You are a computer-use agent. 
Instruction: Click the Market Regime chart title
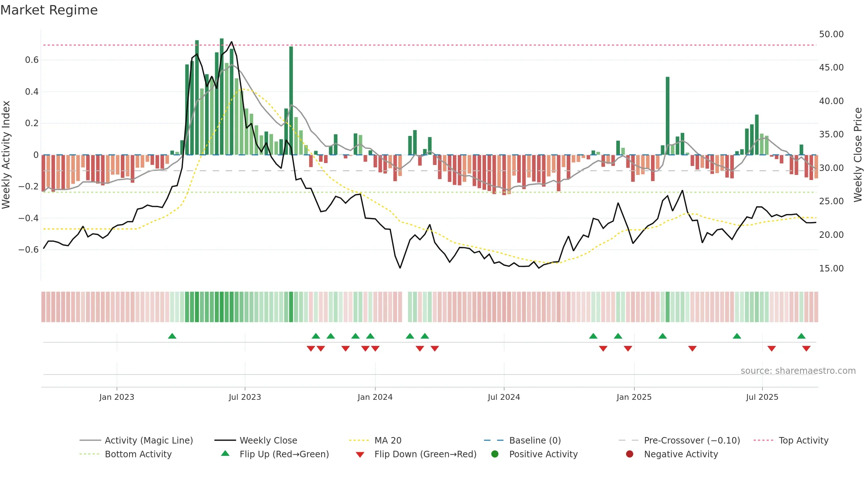click(49, 10)
